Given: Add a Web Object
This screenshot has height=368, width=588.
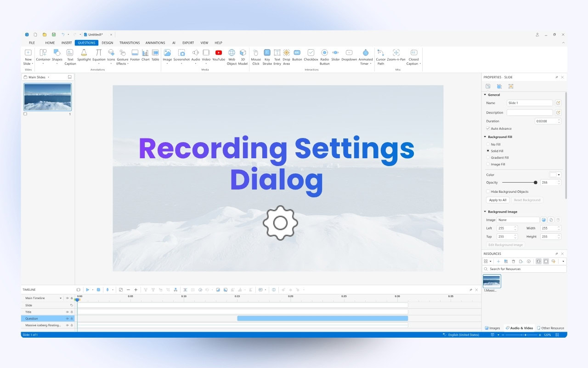Looking at the screenshot, I should point(232,57).
